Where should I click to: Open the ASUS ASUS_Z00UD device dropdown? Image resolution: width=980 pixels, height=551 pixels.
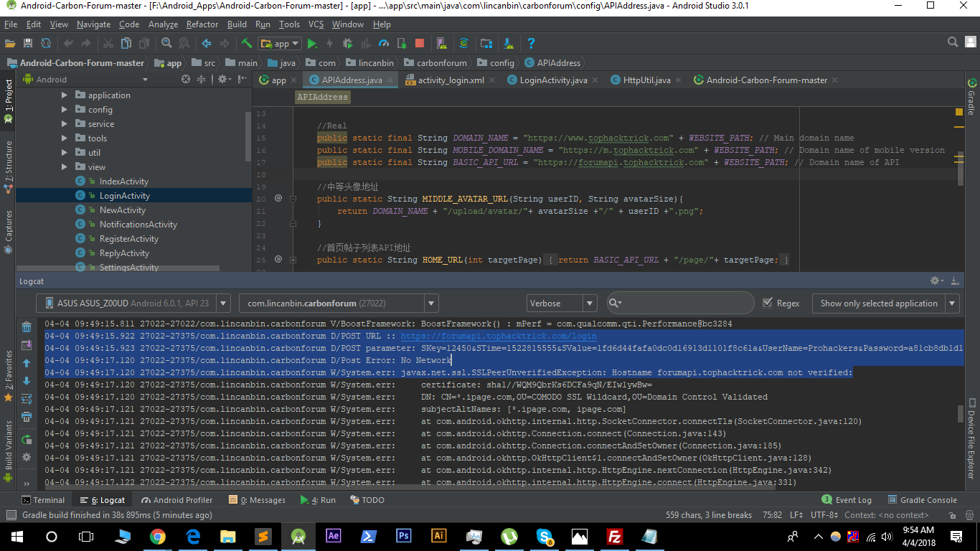pyautogui.click(x=133, y=303)
